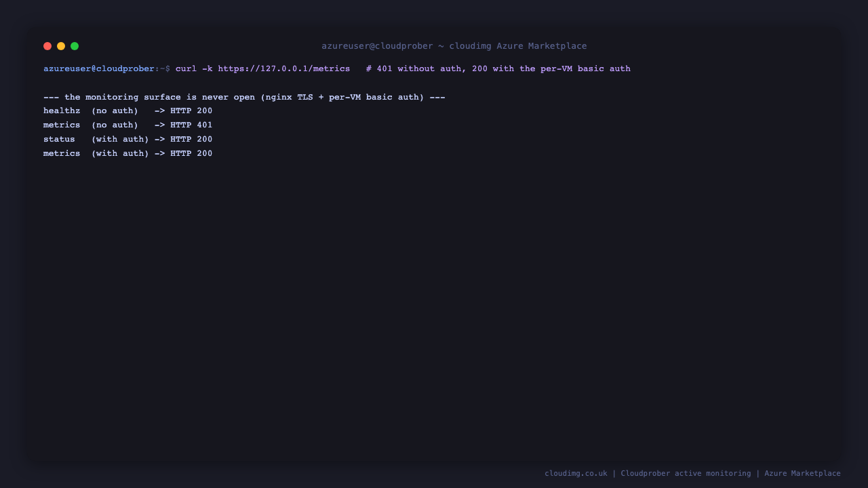Click the line 'healthz (no auth) -> HTTP 200'

[128, 111]
